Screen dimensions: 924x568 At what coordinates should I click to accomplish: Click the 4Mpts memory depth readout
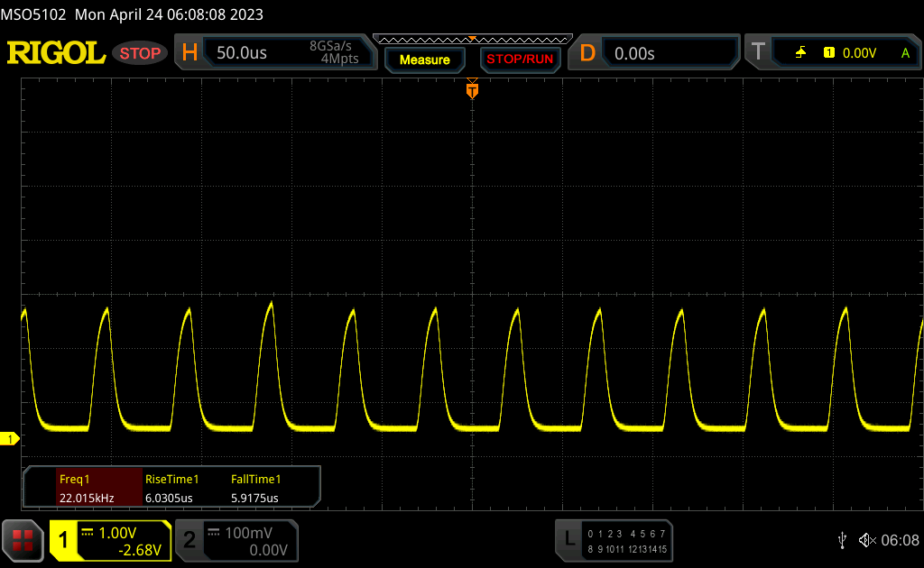pyautogui.click(x=339, y=59)
